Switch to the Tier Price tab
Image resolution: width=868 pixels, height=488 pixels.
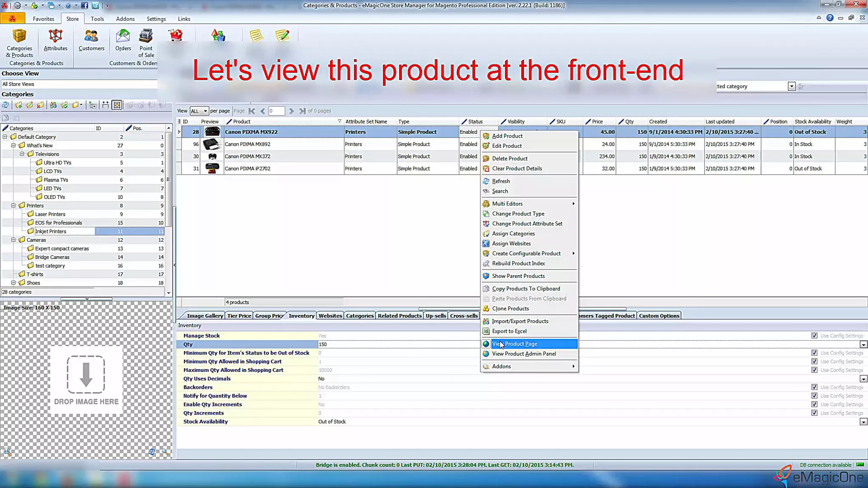(239, 316)
